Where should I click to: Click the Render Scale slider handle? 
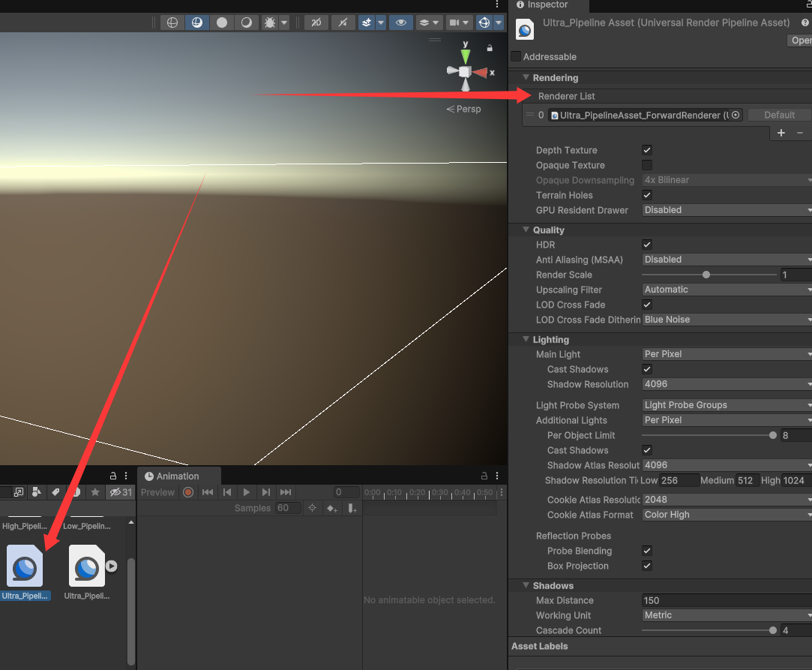tap(706, 275)
